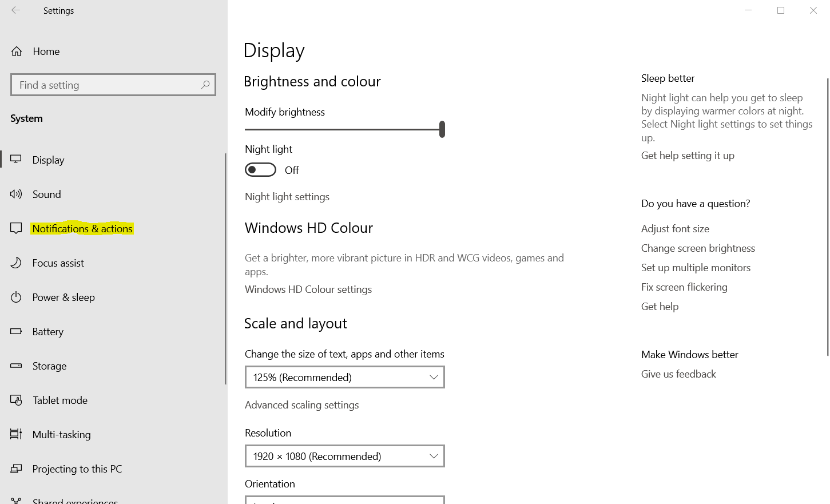Click the System section heading
This screenshot has height=504, width=830.
click(26, 118)
